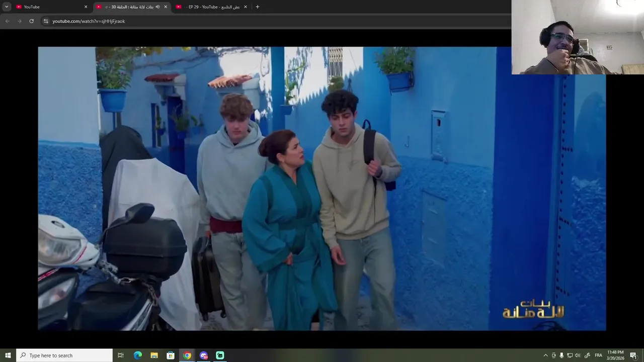Open the network status tray icon
The height and width of the screenshot is (362, 644).
(x=570, y=355)
